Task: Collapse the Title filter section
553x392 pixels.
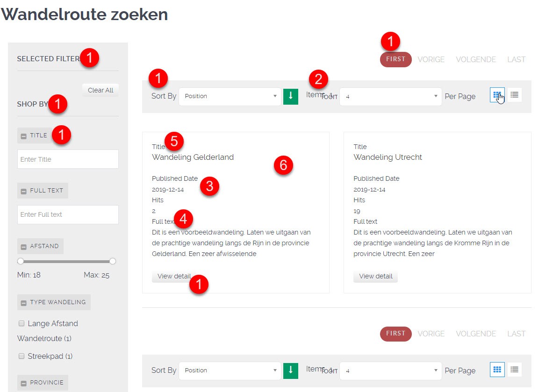Action: pos(24,136)
